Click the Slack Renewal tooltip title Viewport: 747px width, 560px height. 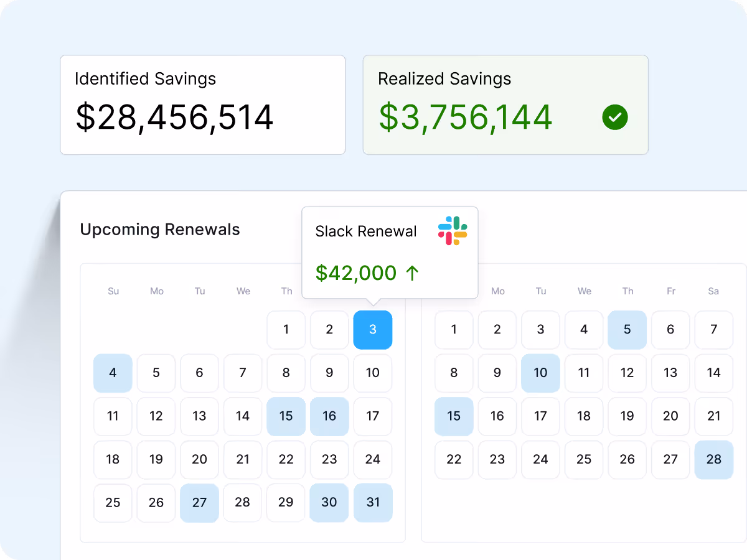coord(366,231)
